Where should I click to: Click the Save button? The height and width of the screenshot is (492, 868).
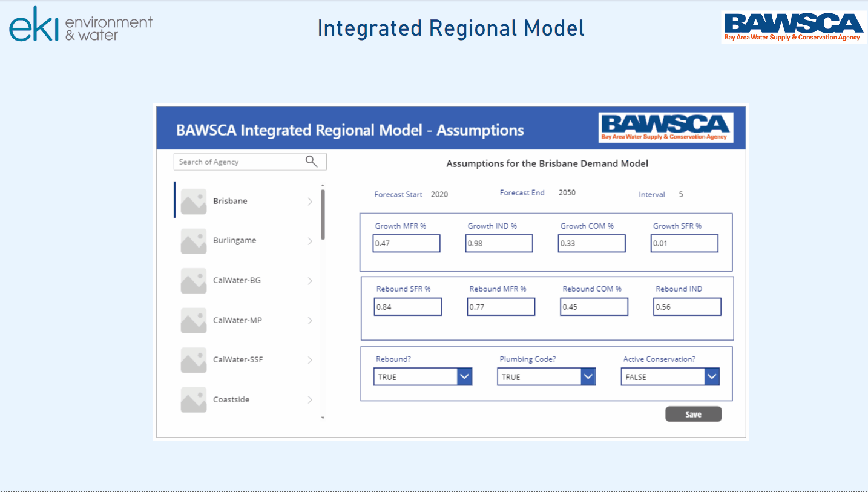(694, 414)
